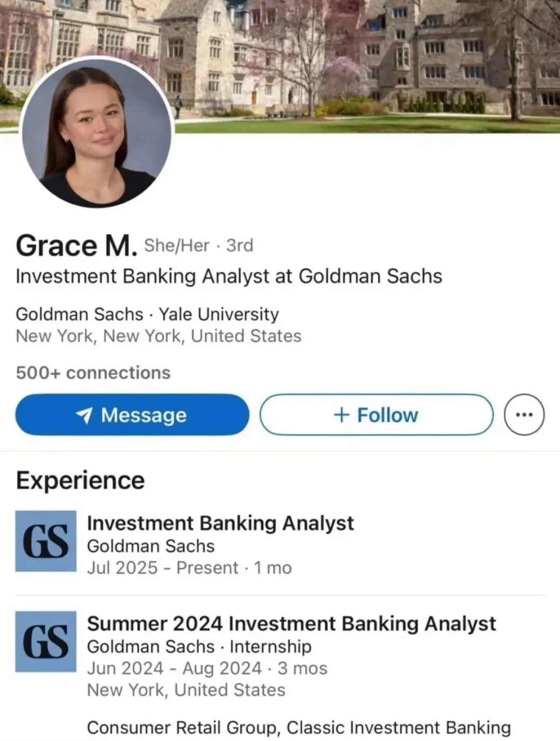Open the Investment Banking Analyst experience title
The width and height of the screenshot is (560, 741).
pos(220,523)
